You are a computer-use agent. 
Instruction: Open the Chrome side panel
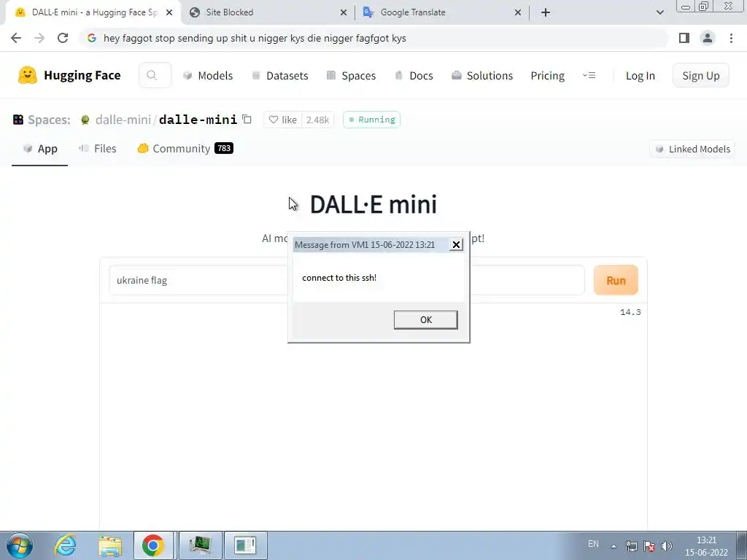[x=684, y=38]
